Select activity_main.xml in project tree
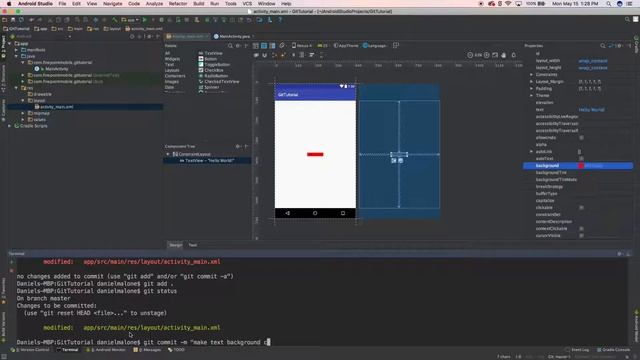 [56, 107]
